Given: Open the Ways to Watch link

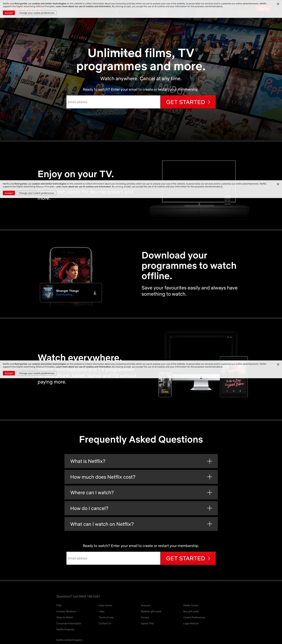Looking at the screenshot, I should [65, 618].
